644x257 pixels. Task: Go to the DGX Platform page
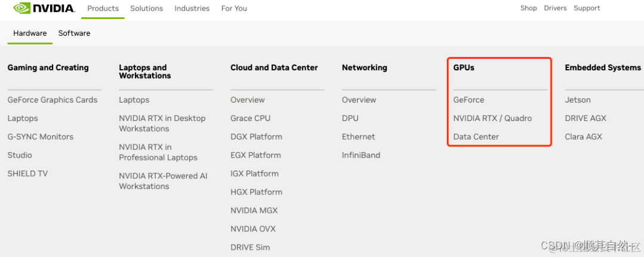256,137
